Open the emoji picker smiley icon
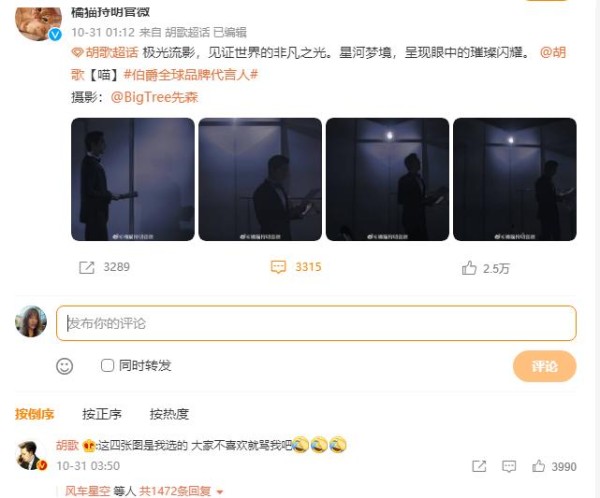Viewport: 600px width, 498px height. [64, 366]
